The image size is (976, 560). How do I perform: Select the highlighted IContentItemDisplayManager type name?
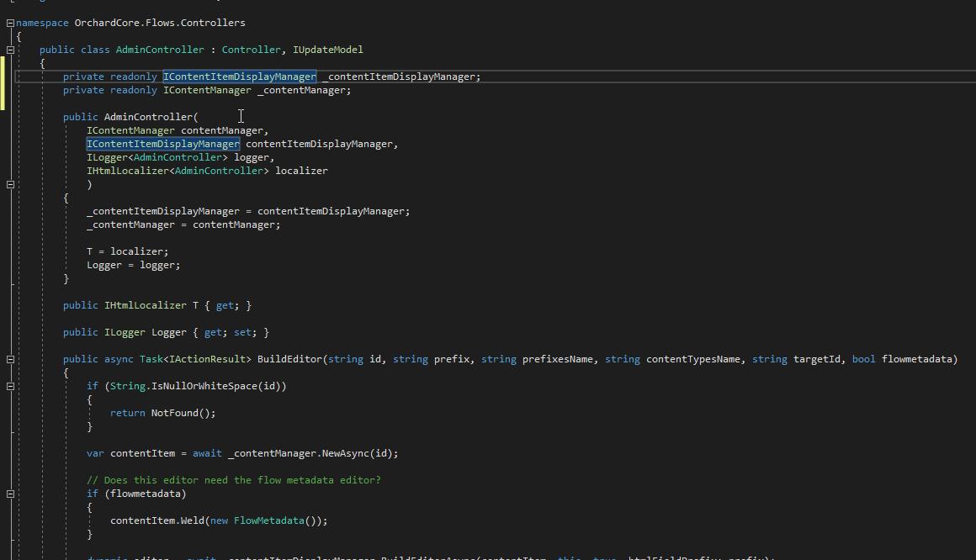pos(239,77)
